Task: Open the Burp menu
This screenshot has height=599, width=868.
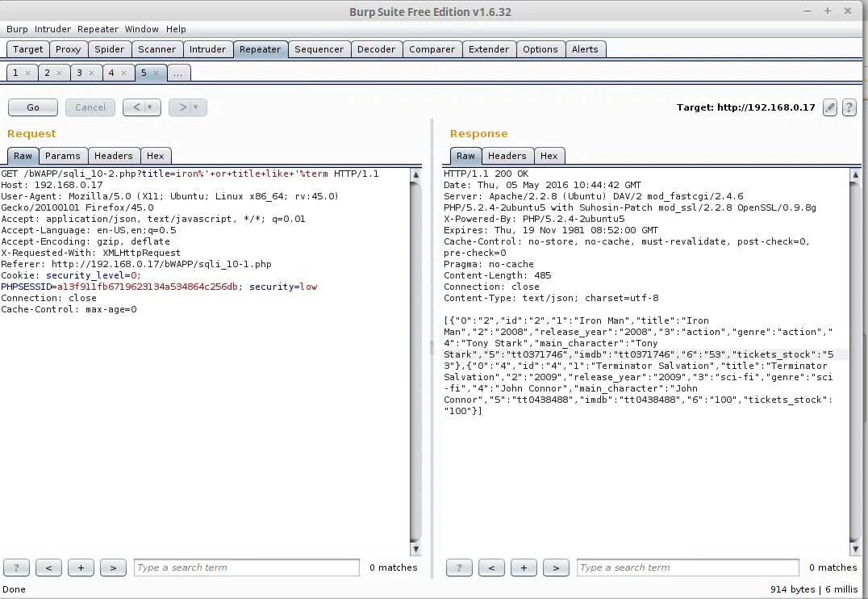Action: 17,29
